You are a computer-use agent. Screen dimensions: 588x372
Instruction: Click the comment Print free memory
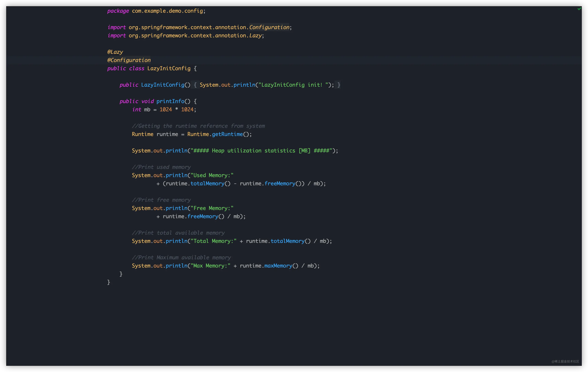(161, 200)
